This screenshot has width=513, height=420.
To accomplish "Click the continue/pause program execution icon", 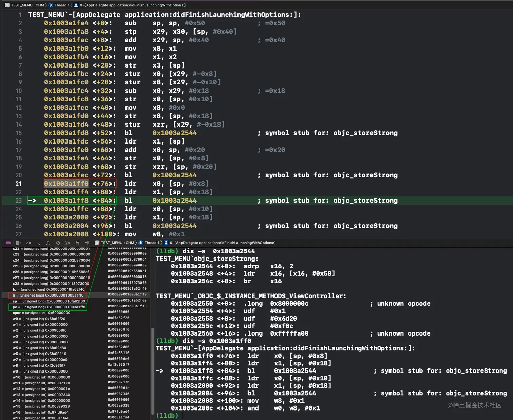I will coord(19,243).
